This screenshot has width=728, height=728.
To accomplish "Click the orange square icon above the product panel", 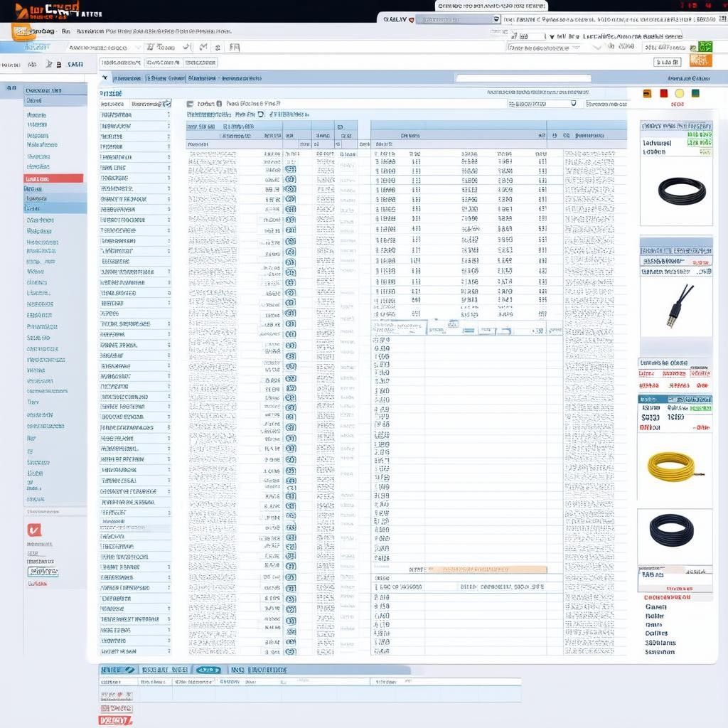I will tap(646, 93).
